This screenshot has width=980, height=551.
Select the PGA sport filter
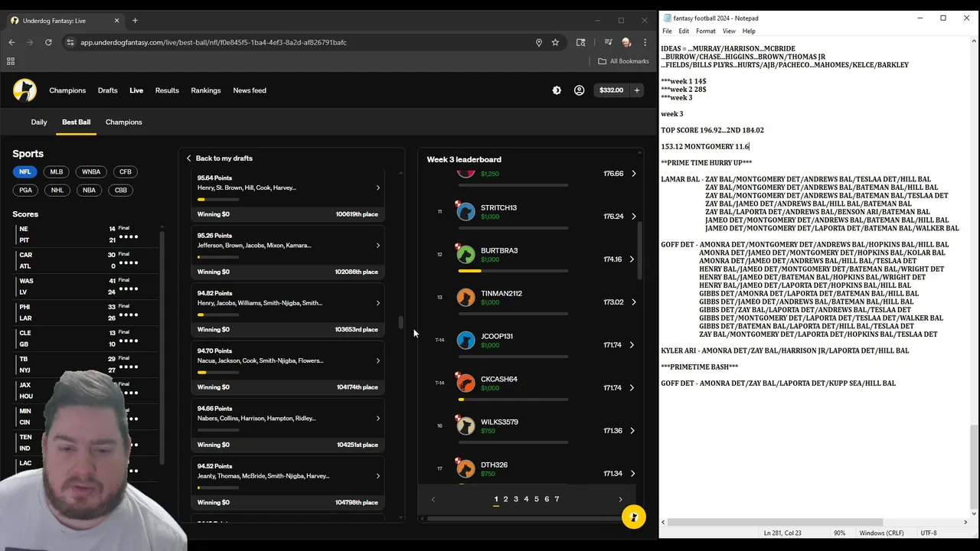point(26,191)
